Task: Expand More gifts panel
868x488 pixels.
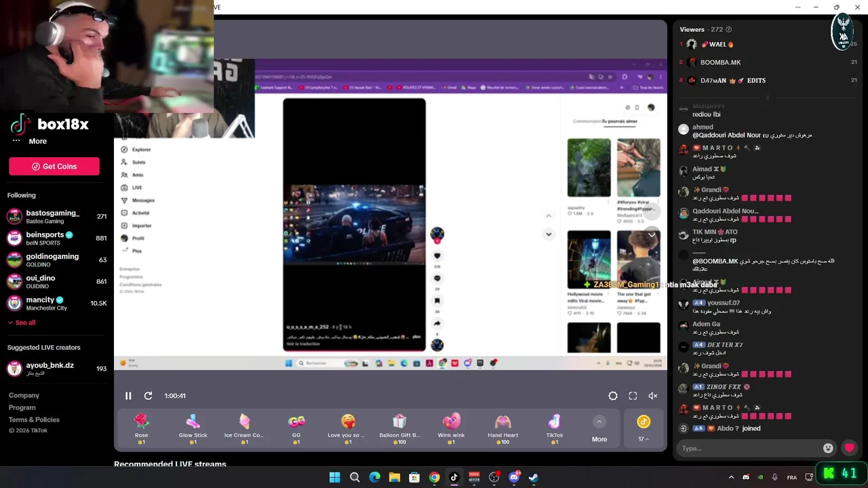Action: click(599, 430)
